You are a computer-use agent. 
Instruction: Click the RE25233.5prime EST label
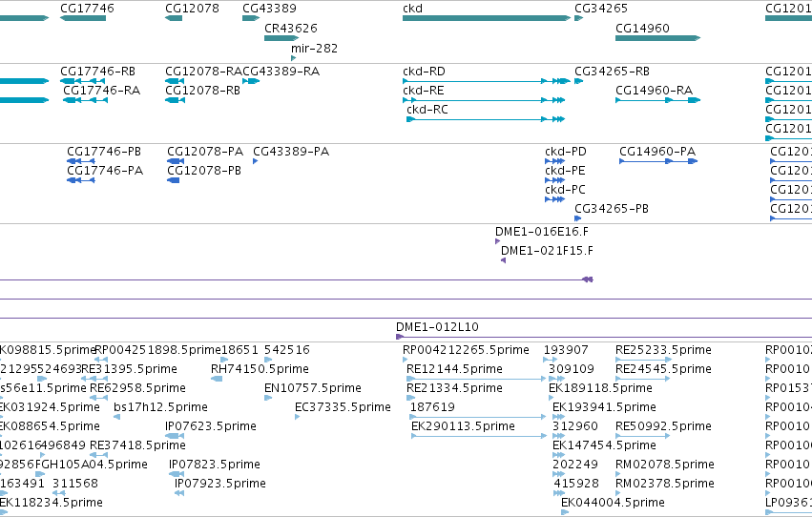pyautogui.click(x=663, y=350)
